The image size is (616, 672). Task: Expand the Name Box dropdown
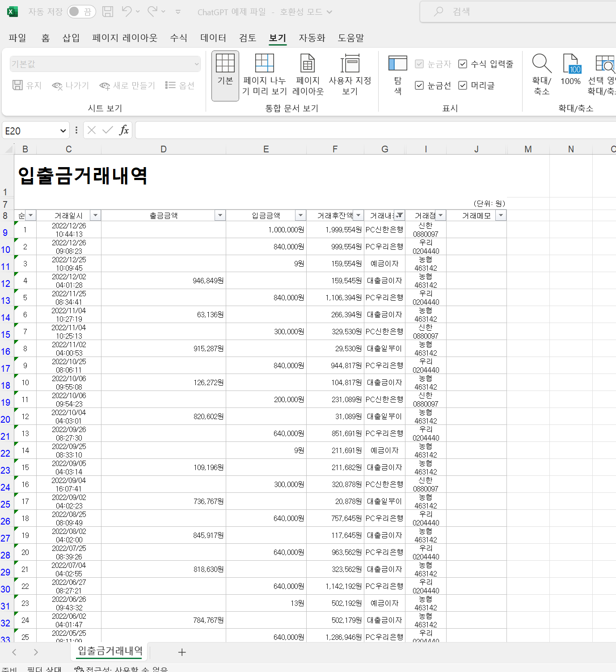pos(63,130)
